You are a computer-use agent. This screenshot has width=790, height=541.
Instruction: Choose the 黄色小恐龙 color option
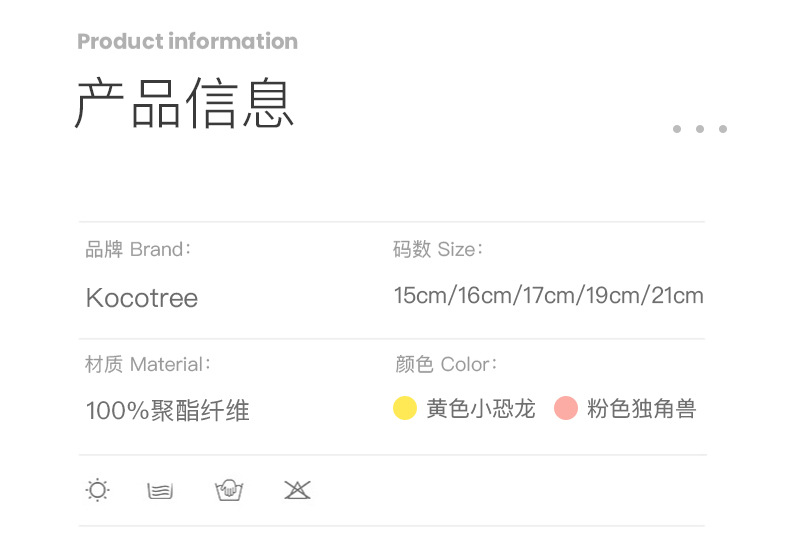481,409
